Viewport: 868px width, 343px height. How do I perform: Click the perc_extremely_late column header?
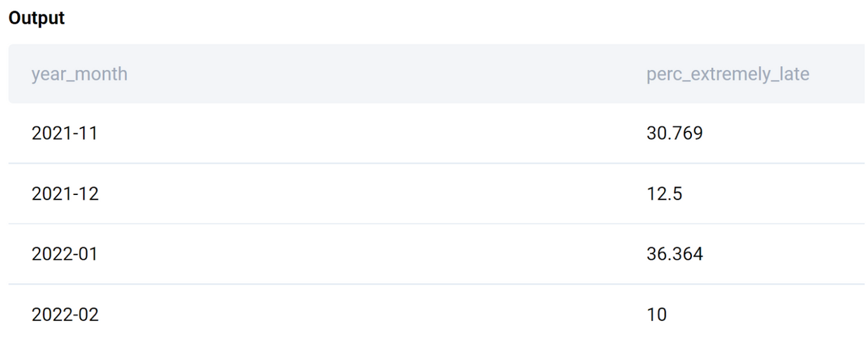pyautogui.click(x=728, y=74)
